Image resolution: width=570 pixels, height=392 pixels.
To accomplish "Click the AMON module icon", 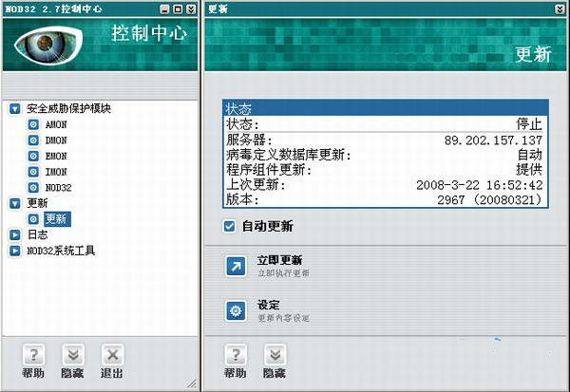I will [33, 124].
